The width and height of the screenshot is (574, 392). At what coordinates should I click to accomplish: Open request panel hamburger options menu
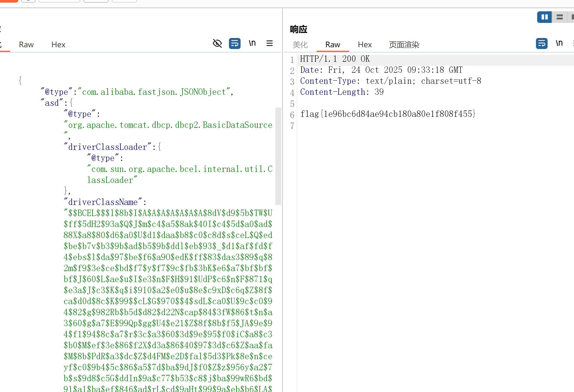click(269, 43)
